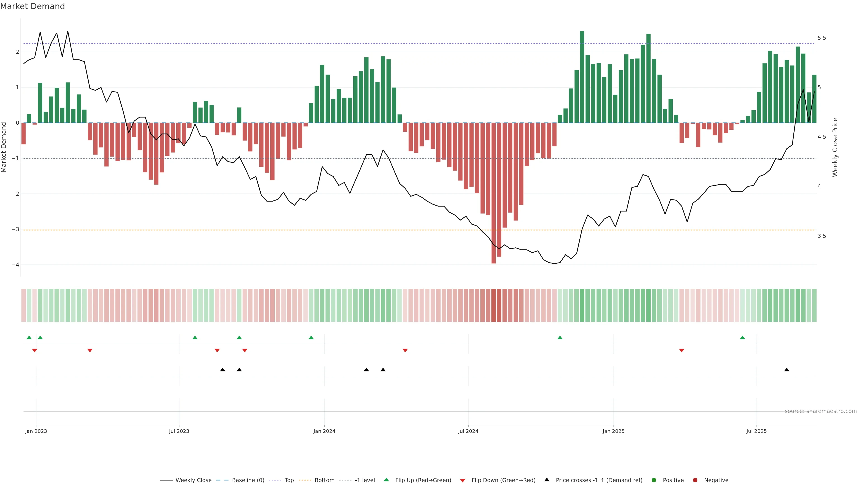Click the Market Demand chart title
This screenshot has width=868, height=488.
(x=32, y=6)
